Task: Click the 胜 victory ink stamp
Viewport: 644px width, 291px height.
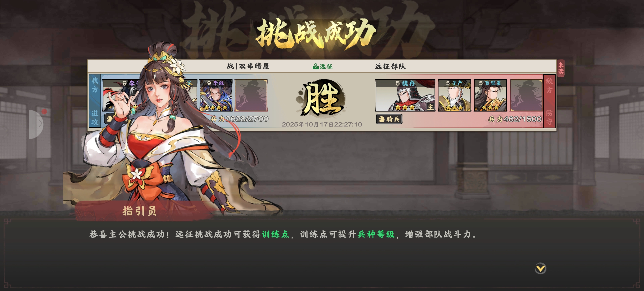Action: (322, 98)
